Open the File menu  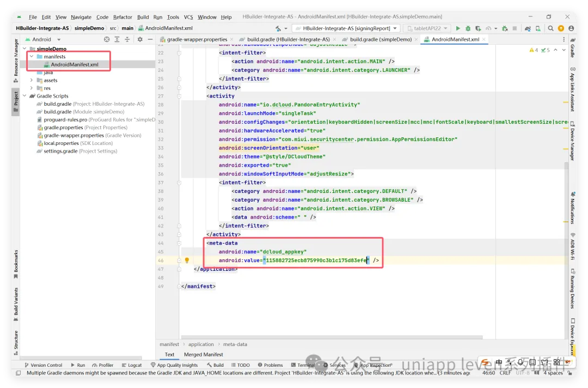33,17
